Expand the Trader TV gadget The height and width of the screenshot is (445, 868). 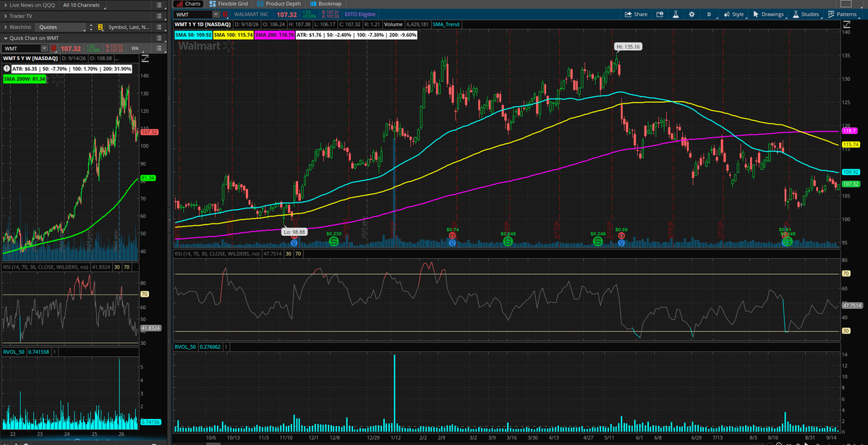(5, 16)
